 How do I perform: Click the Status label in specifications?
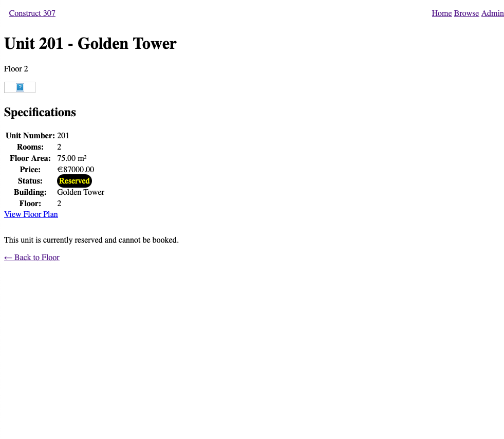point(30,181)
